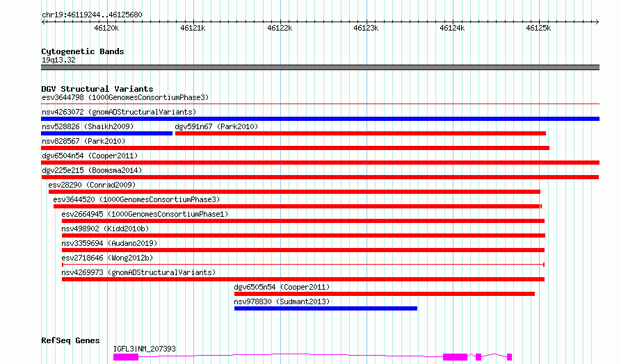Select the nsv4263072 gnomAD blue bar

coord(320,119)
